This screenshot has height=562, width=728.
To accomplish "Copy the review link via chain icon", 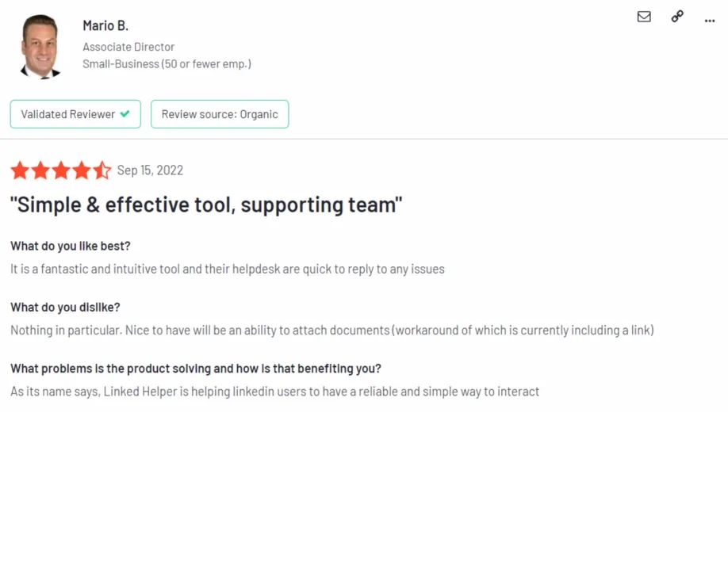I will coord(677,17).
